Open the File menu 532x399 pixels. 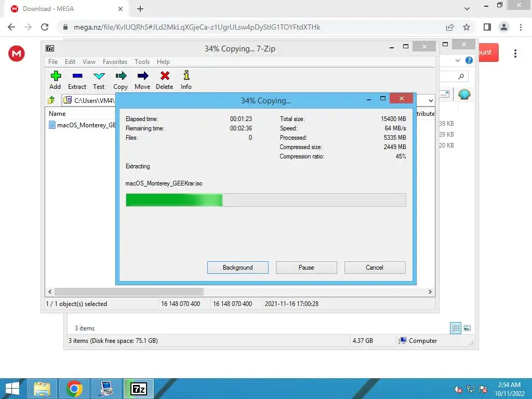point(53,62)
